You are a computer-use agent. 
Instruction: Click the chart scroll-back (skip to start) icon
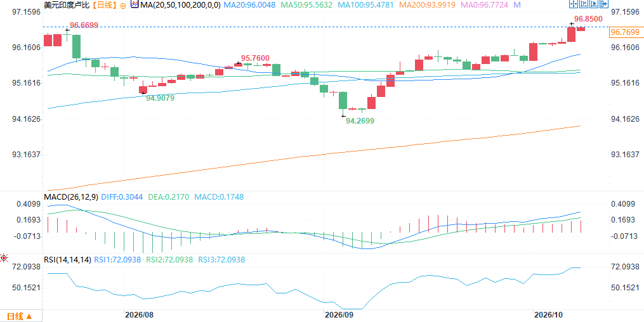(584, 4)
